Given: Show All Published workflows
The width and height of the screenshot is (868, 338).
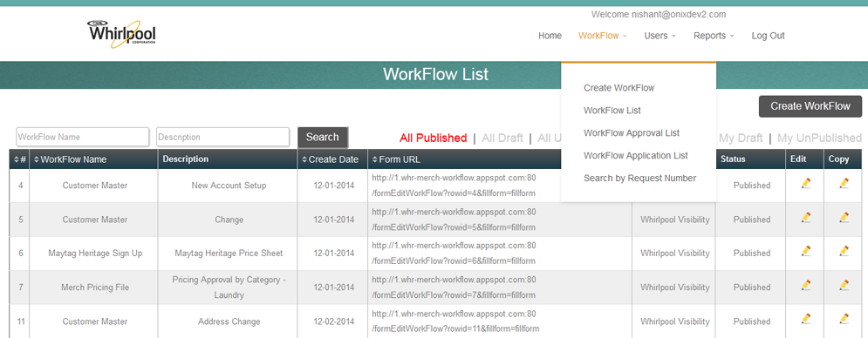Looking at the screenshot, I should click(434, 138).
